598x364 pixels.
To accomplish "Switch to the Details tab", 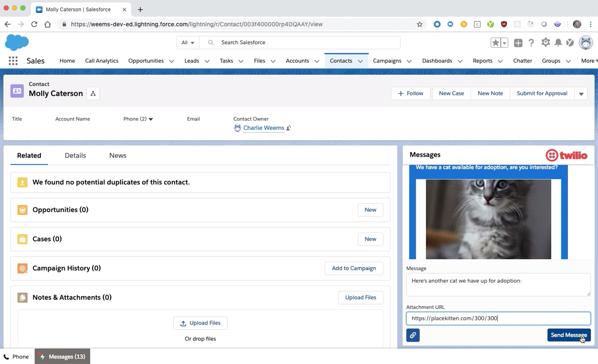I will click(x=75, y=155).
